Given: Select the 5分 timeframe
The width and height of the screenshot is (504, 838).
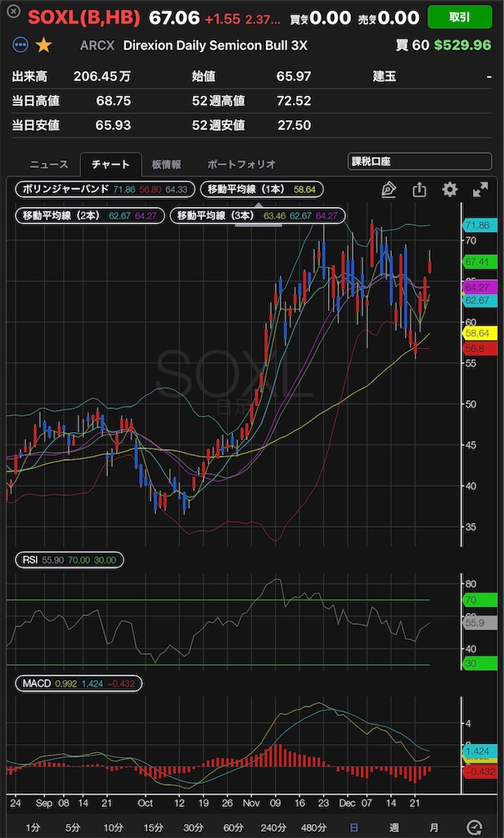Looking at the screenshot, I should pyautogui.click(x=72, y=828).
